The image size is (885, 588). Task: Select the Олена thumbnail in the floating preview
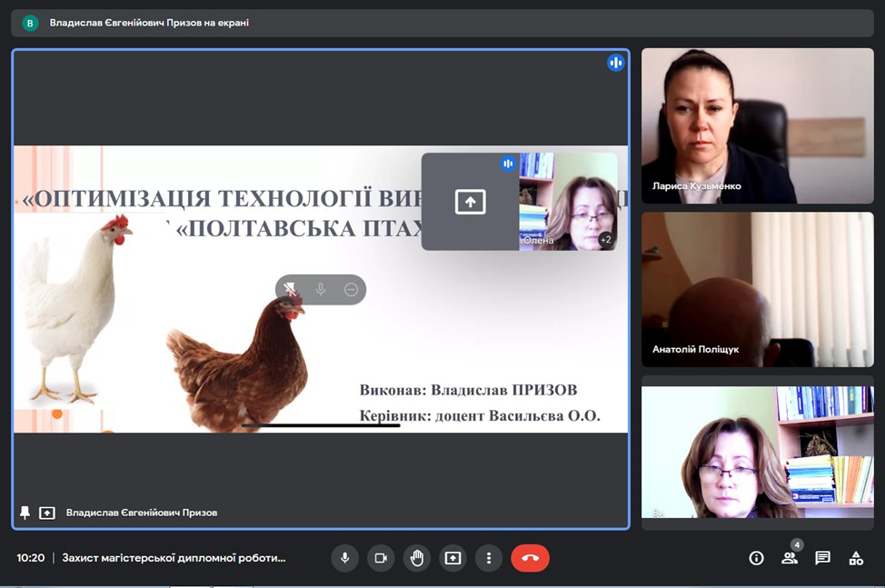click(568, 202)
